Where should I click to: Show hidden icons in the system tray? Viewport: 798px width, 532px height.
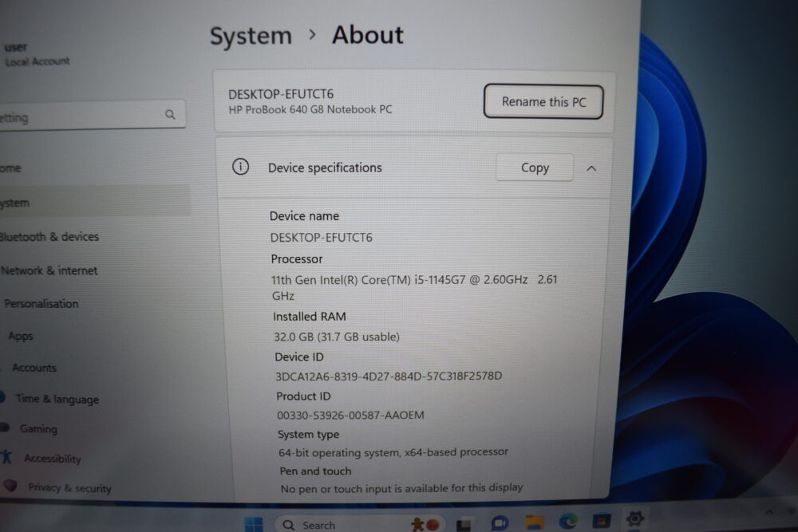(x=769, y=512)
